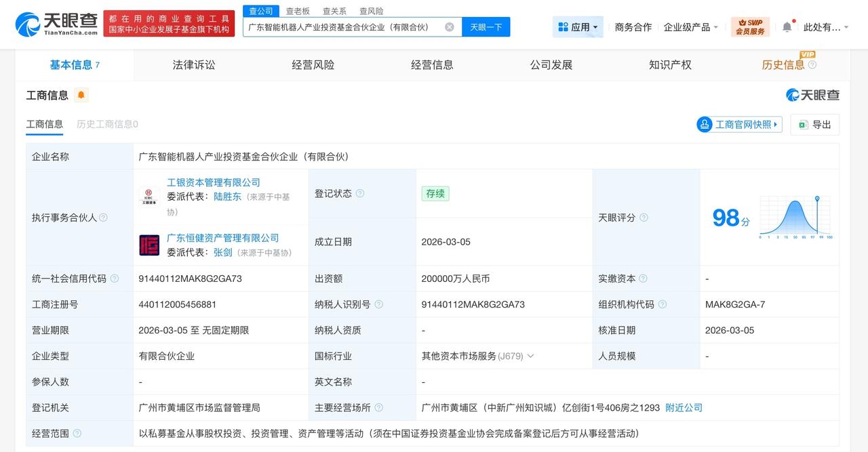This screenshot has height=452, width=868.
Task: Click the Excel icon in 导出 button
Action: coord(802,125)
